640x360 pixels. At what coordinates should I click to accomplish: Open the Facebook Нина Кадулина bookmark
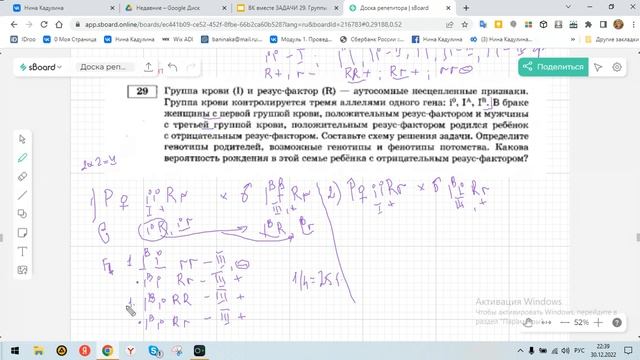[x=437, y=39]
